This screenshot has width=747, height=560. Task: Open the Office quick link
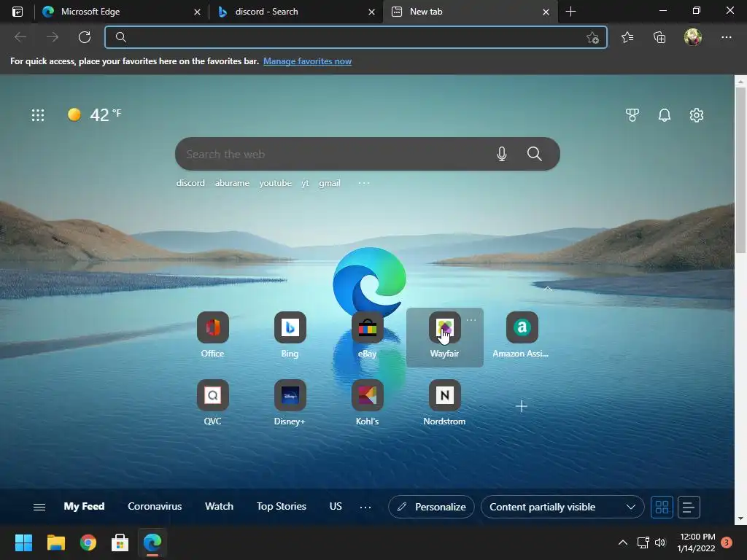pos(212,335)
